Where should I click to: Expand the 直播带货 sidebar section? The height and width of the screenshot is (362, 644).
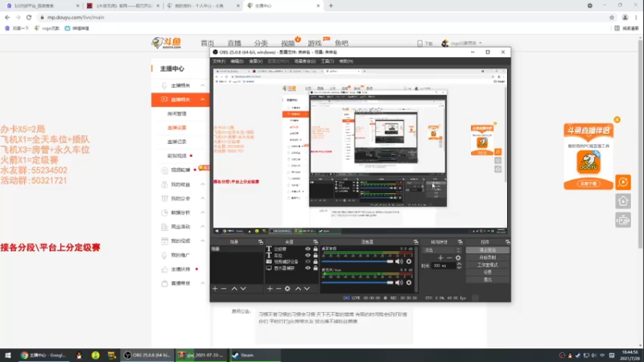coord(203,283)
